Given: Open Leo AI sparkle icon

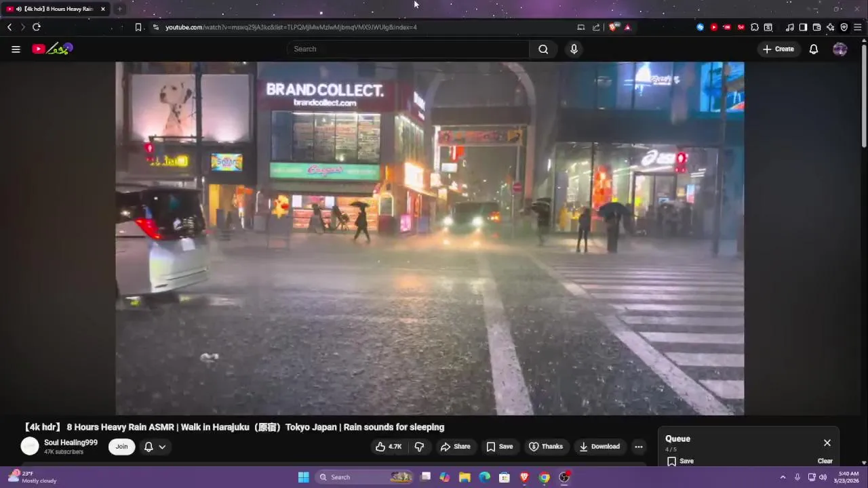Looking at the screenshot, I should (x=830, y=27).
